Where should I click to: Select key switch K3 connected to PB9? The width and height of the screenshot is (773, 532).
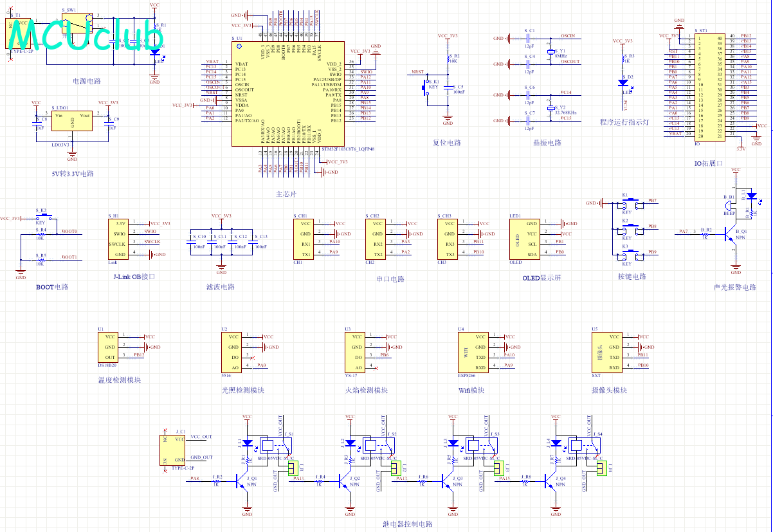tap(632, 256)
